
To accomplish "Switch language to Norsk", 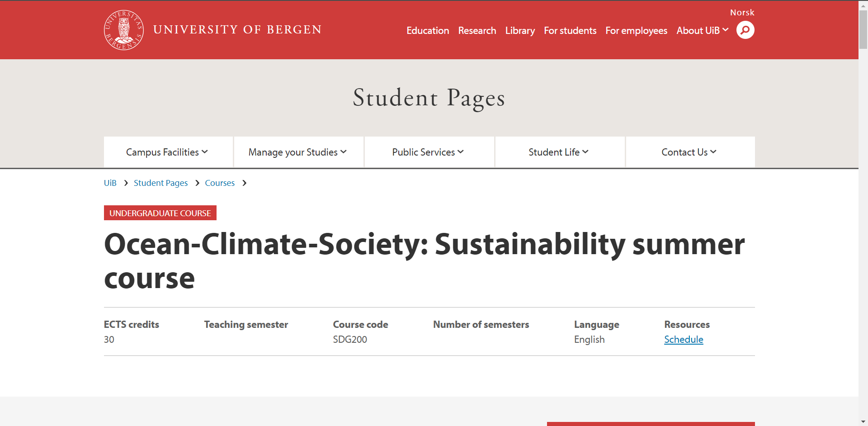I will coord(742,13).
